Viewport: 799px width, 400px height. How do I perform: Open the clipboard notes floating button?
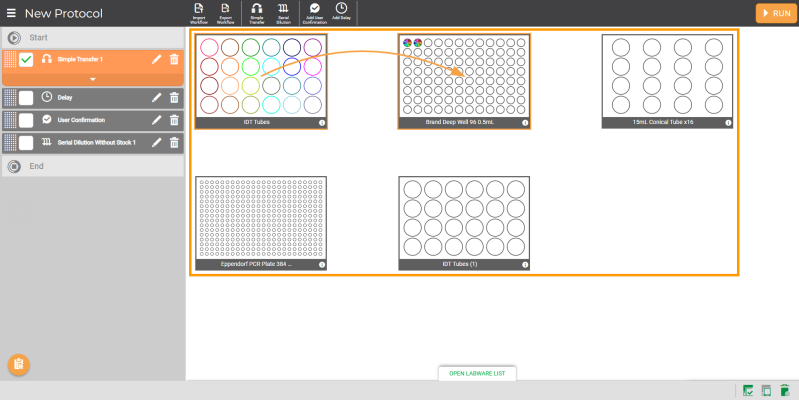pos(18,364)
